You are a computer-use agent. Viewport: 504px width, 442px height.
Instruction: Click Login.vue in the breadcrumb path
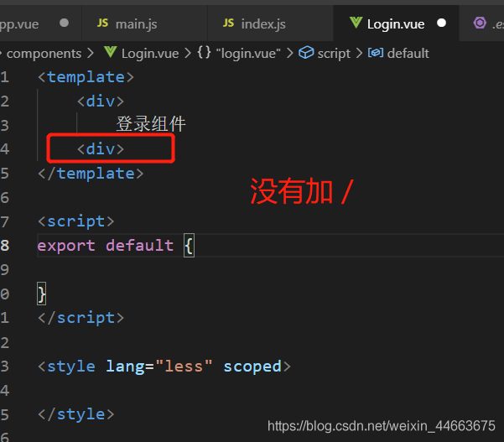point(150,54)
